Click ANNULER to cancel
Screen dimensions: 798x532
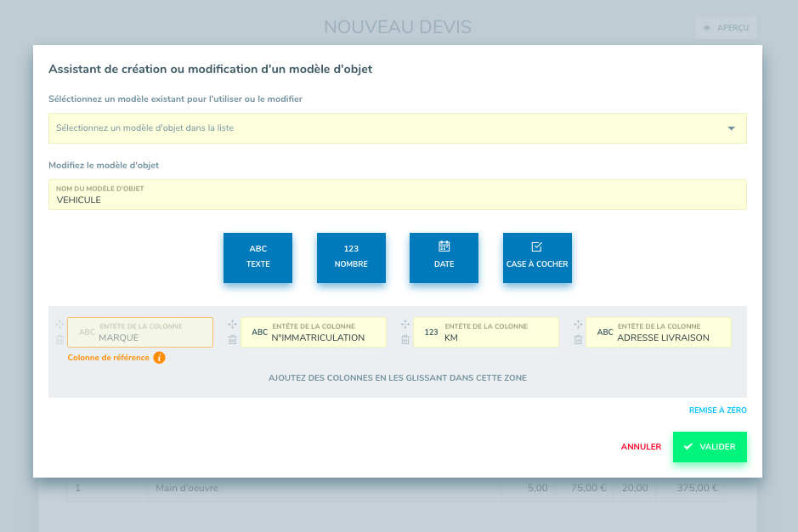[x=641, y=447]
